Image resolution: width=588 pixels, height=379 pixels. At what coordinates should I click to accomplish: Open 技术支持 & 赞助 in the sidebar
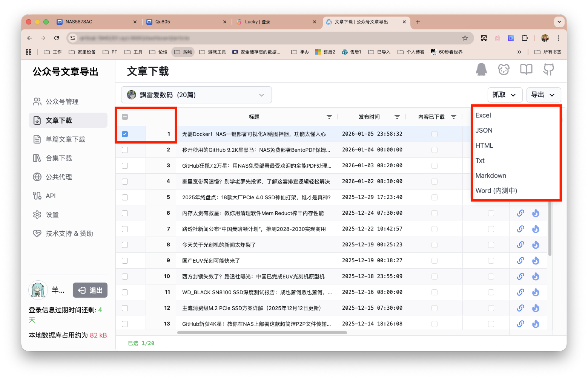[x=69, y=233]
